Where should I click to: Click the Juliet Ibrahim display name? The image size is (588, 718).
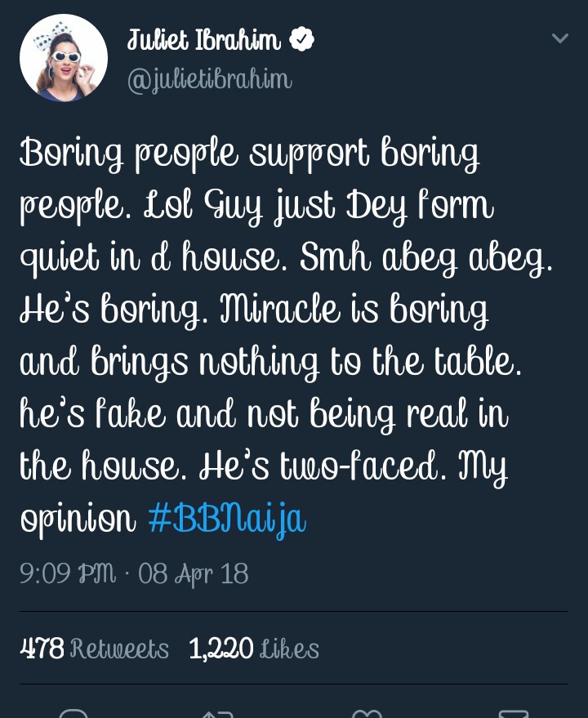click(x=203, y=40)
